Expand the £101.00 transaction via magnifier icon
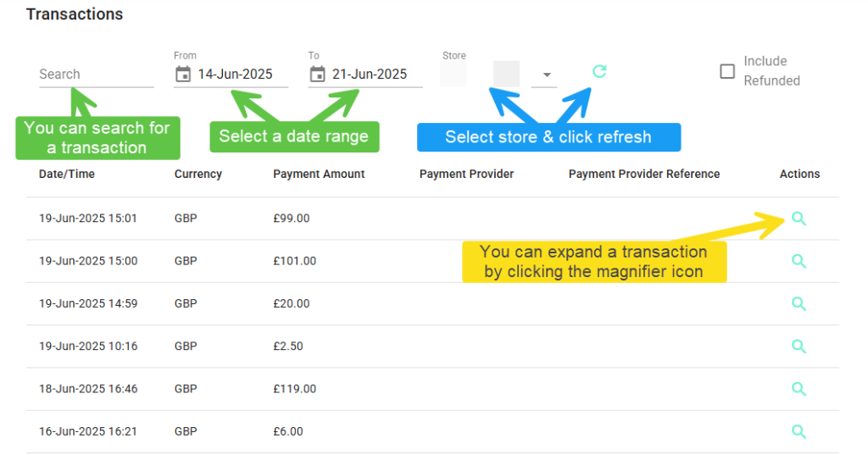The width and height of the screenshot is (868, 455). pos(798,261)
